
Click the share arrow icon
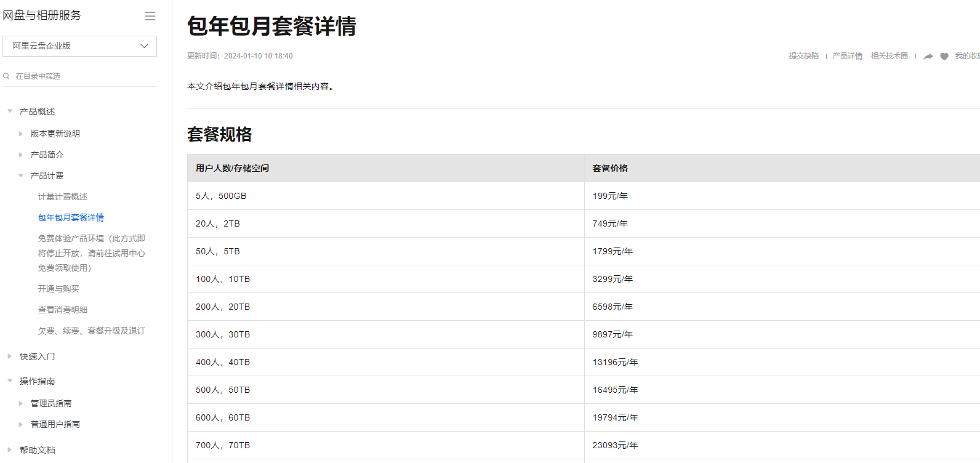(928, 56)
